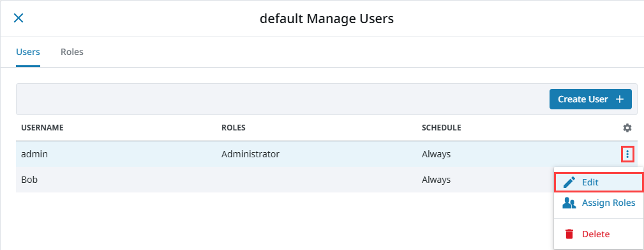Sort by the ROLES column header

(x=234, y=128)
